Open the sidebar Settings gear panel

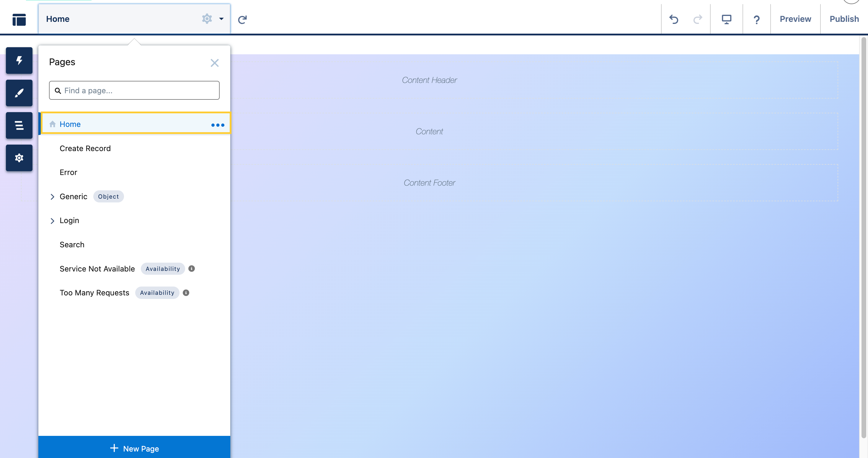pos(19,158)
